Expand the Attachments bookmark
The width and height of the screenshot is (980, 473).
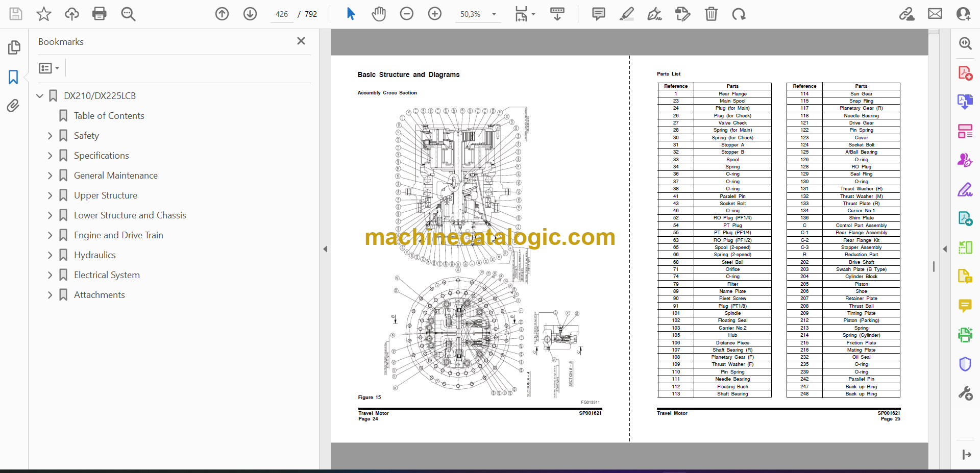pyautogui.click(x=50, y=295)
